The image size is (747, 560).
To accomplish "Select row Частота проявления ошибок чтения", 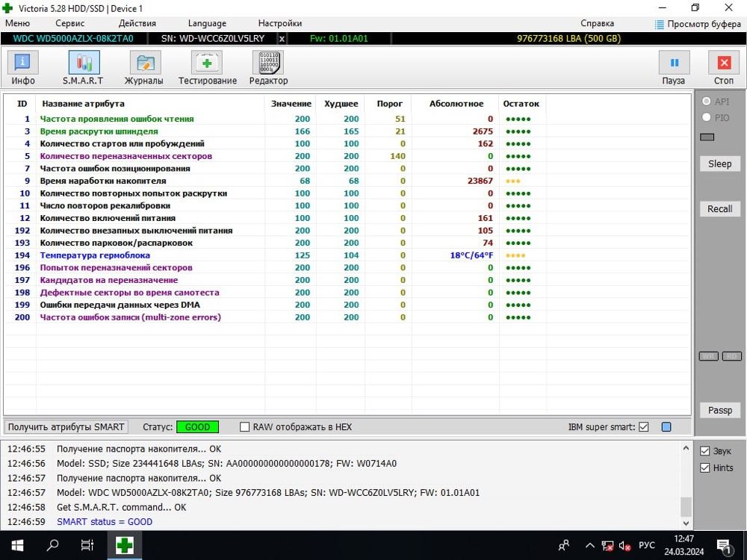I will pos(348,119).
